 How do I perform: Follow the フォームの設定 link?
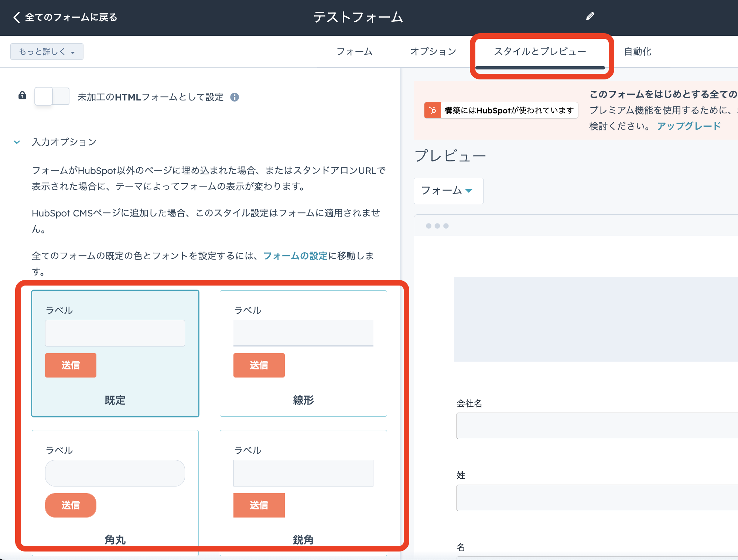pyautogui.click(x=295, y=256)
